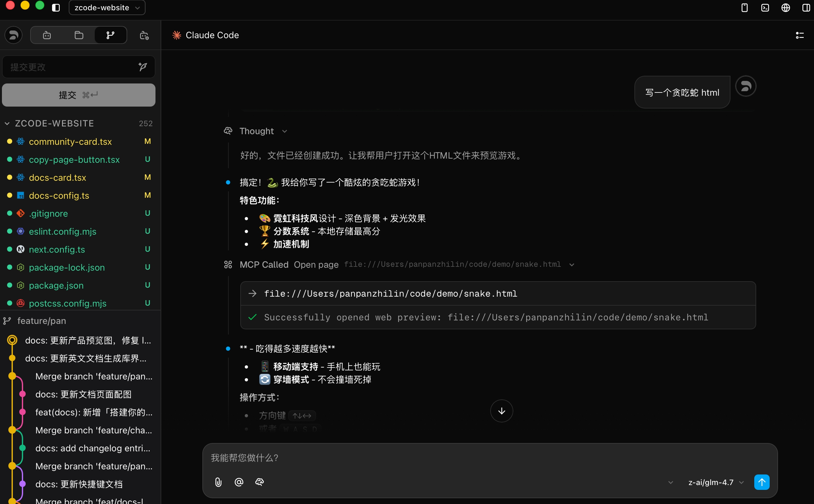Click the AI commit message generate icon

(x=143, y=67)
